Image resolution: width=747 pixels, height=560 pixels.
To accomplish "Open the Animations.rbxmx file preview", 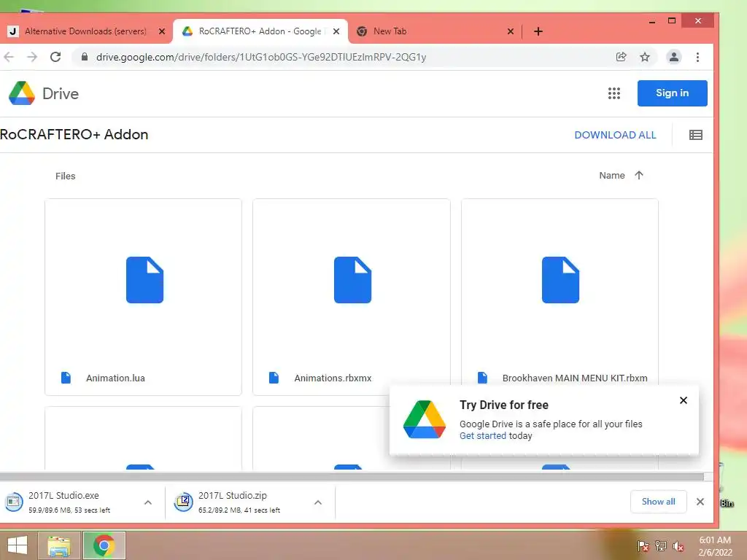I will (x=351, y=297).
